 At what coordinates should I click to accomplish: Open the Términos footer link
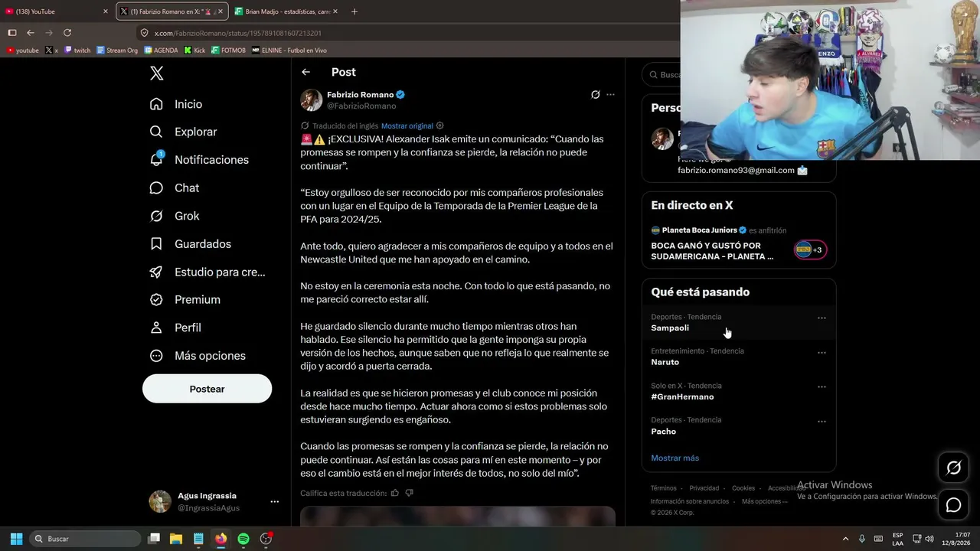tap(663, 488)
